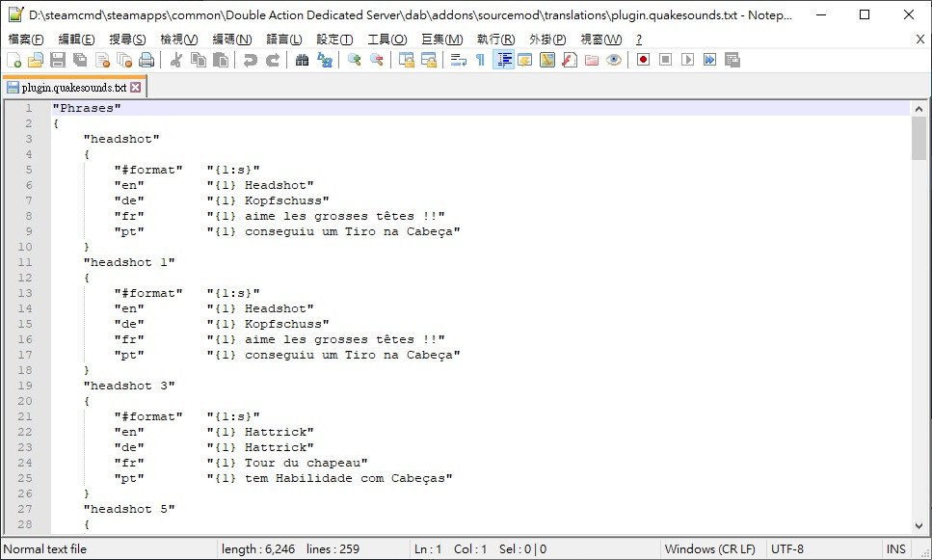
Task: Click the Play macro toolbar icon
Action: click(x=687, y=60)
